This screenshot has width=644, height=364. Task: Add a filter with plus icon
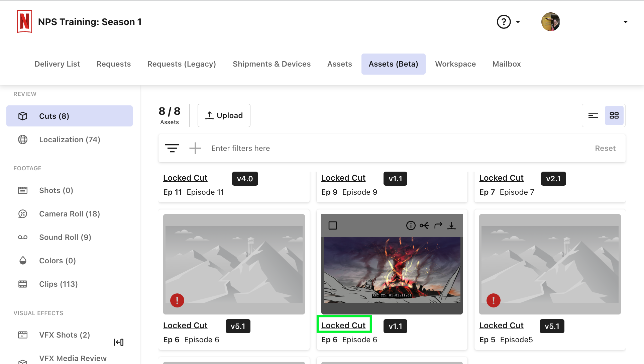[x=195, y=148]
